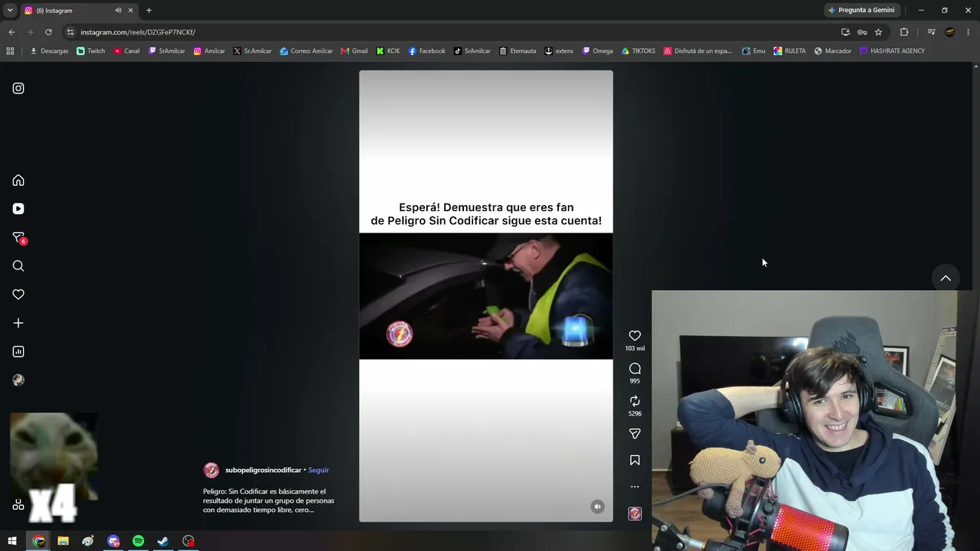The image size is (980, 551).
Task: Open the HASHRATE AGENCY bookmark
Action: tap(892, 51)
